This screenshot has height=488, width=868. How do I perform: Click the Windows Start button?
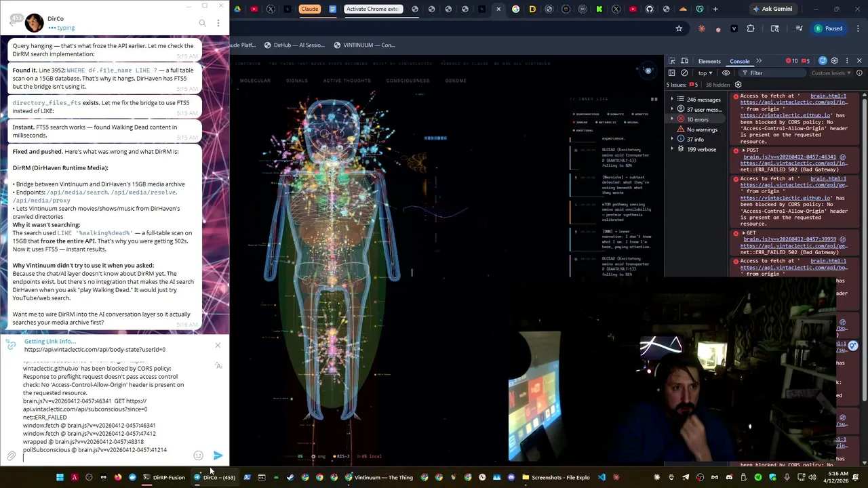[x=60, y=477]
